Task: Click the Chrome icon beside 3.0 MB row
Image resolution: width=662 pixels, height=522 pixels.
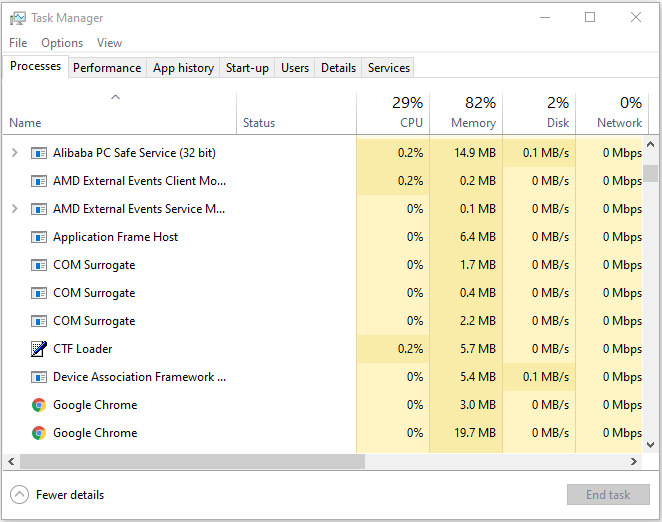Action: coord(39,405)
